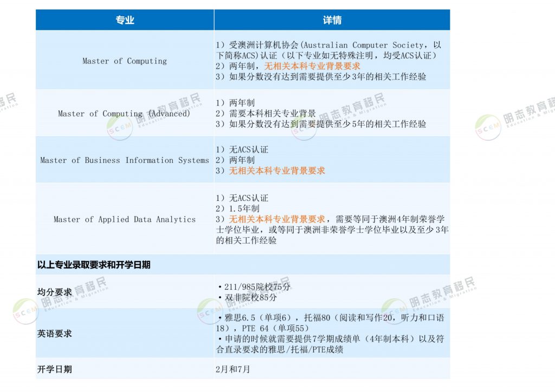Click Master of Business Information Systems cell
The image size is (555, 392).
[124, 160]
